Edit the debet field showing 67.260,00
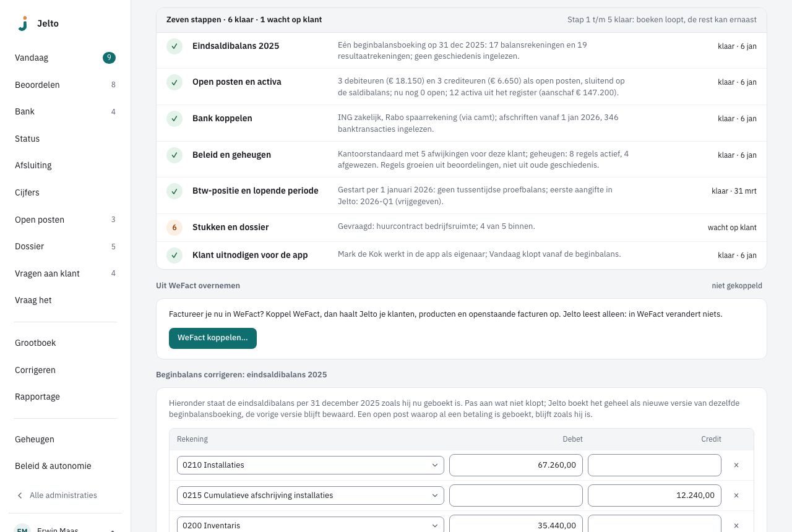Image resolution: width=792 pixels, height=532 pixels. click(516, 465)
